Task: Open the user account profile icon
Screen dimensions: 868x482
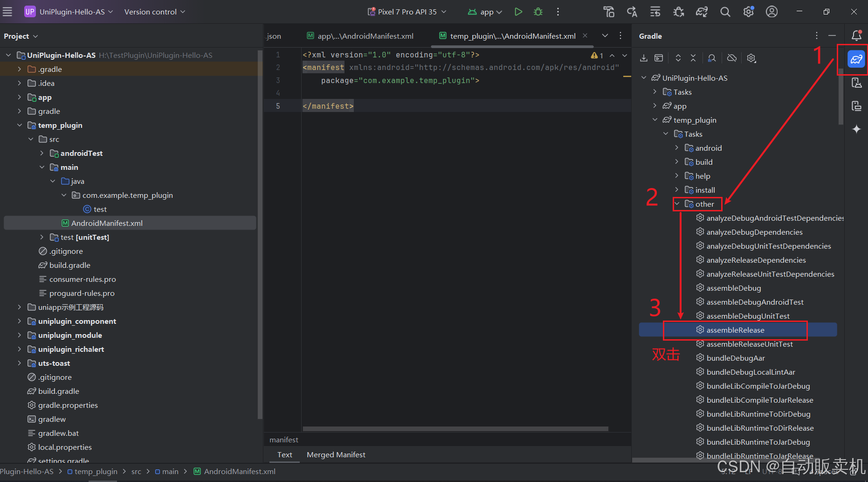Action: tap(772, 12)
